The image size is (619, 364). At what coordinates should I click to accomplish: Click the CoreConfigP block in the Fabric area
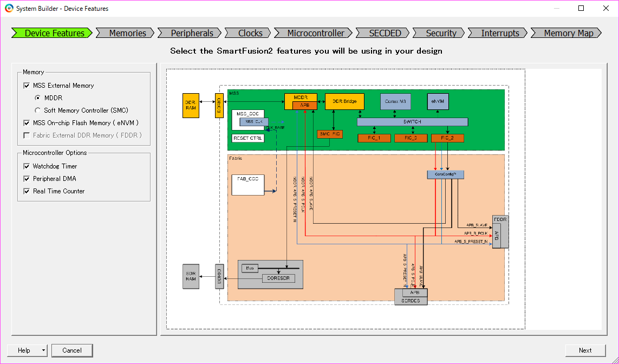tap(445, 174)
